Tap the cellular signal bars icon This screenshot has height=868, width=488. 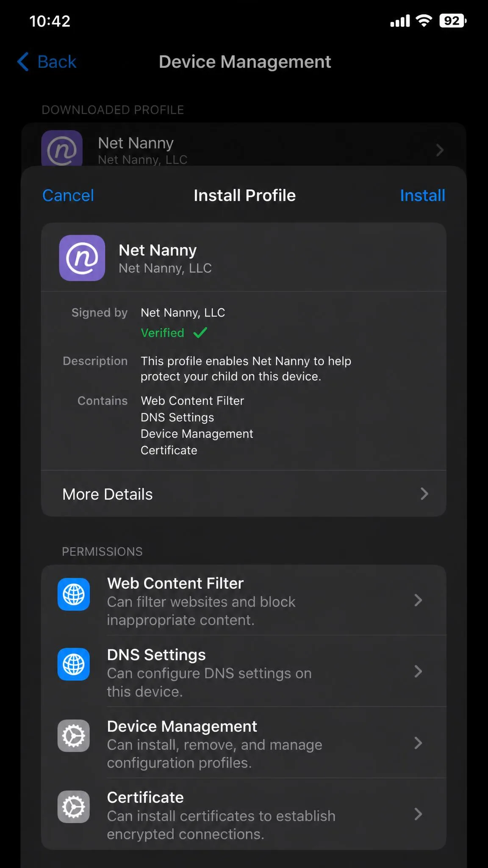pyautogui.click(x=400, y=21)
